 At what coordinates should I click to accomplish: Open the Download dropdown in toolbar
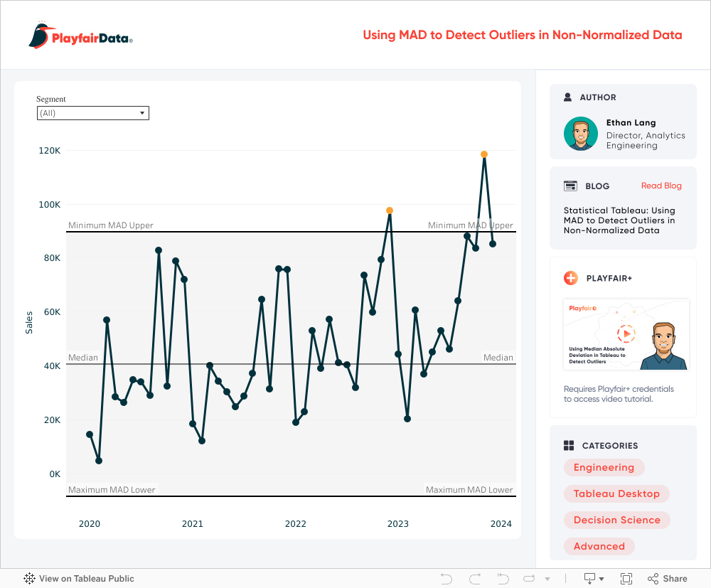coord(594,579)
